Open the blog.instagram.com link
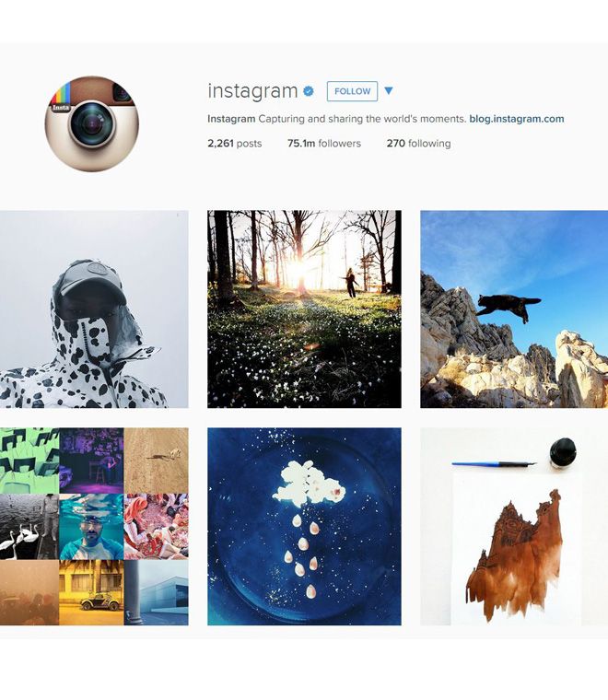The height and width of the screenshot is (700, 608). pos(517,119)
